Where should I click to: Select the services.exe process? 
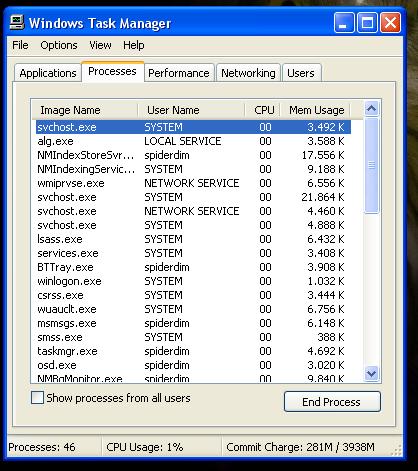pyautogui.click(x=193, y=253)
